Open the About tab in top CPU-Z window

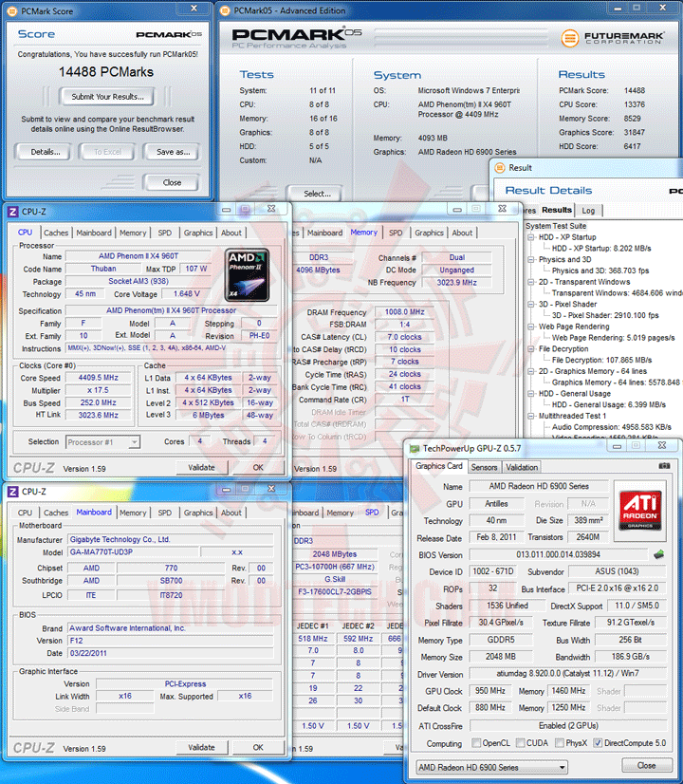[x=231, y=233]
